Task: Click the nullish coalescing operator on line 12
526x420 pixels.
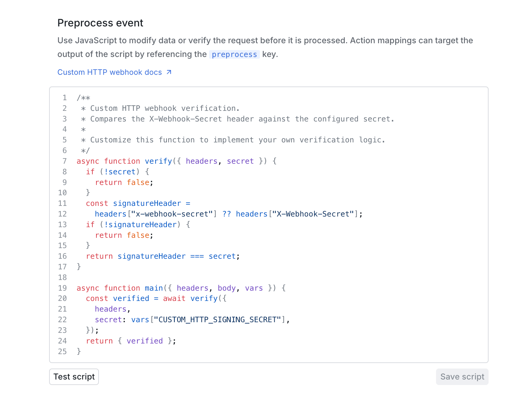Action: (x=227, y=214)
